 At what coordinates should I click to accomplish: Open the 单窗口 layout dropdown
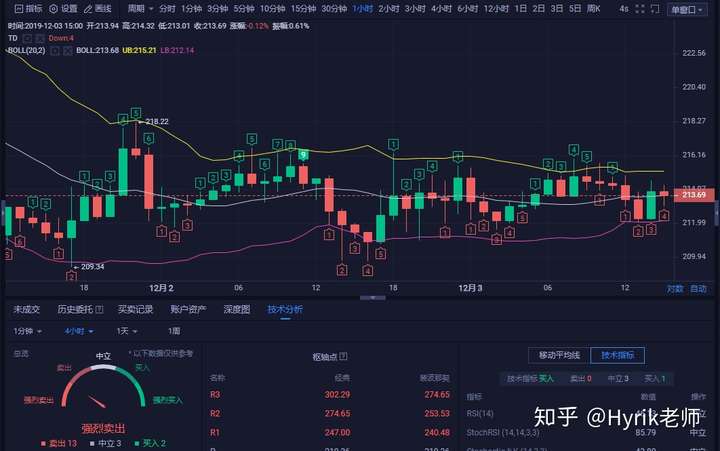pos(687,9)
